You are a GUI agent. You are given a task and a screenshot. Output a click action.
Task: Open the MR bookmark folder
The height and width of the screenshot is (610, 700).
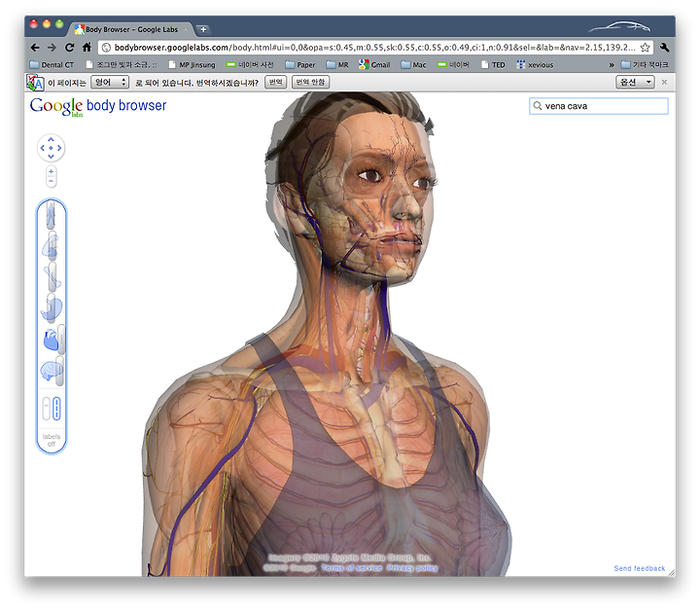click(337, 65)
